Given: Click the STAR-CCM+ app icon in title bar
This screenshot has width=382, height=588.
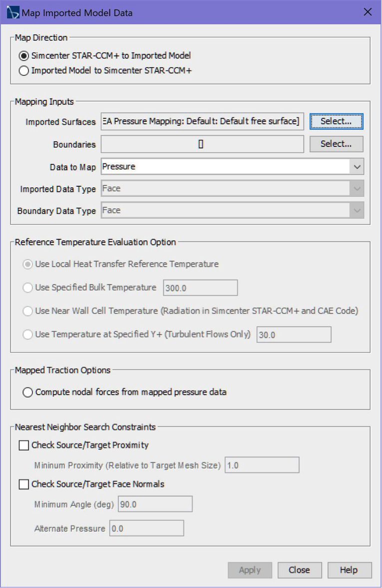Looking at the screenshot, I should coord(13,12).
